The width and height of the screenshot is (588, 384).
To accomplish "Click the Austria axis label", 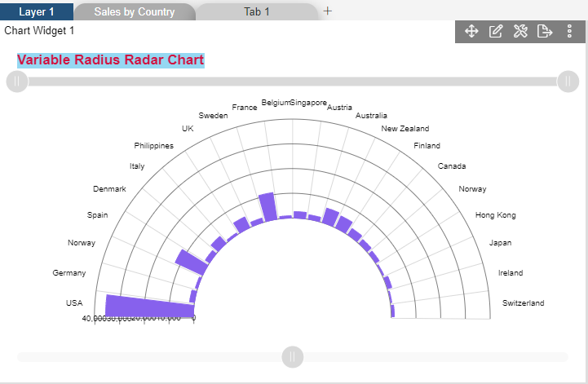I will point(340,108).
